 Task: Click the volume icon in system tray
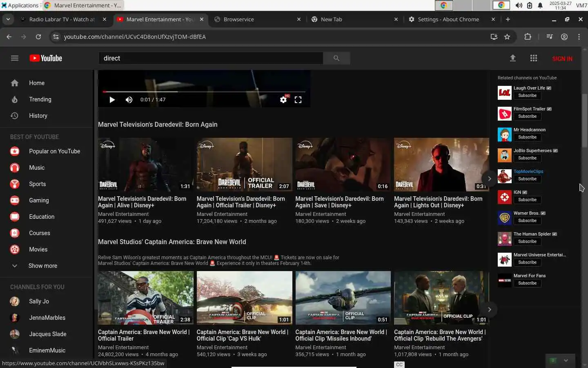click(x=519, y=5)
